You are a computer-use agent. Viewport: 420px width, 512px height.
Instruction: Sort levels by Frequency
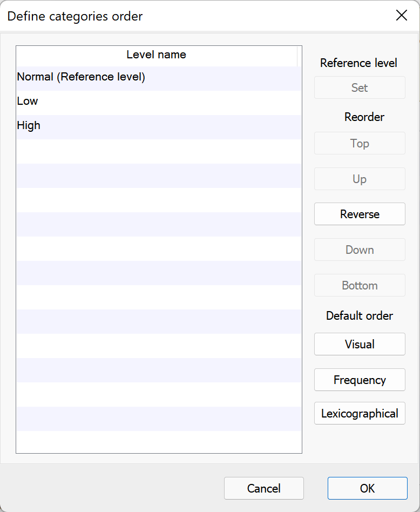[x=360, y=380]
